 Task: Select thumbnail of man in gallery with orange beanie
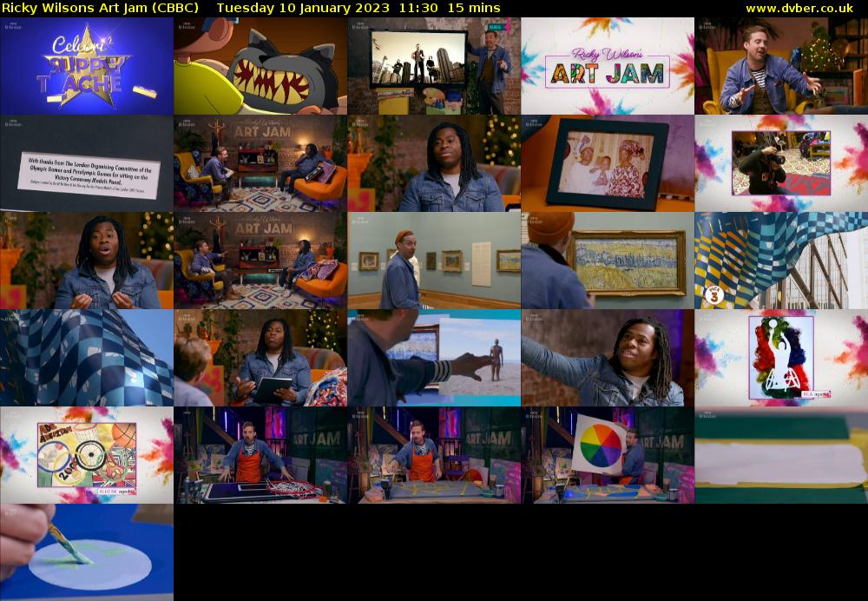pos(434,261)
